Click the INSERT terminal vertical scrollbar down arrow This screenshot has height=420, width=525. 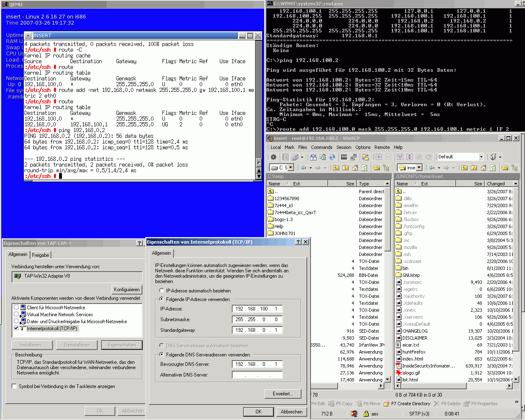259,176
